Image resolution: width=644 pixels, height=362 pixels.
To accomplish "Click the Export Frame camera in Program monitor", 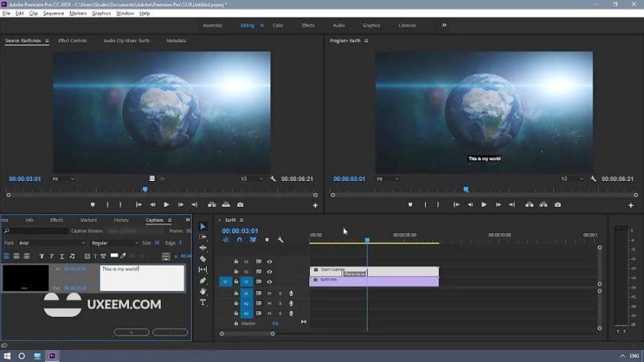I will (x=558, y=205).
